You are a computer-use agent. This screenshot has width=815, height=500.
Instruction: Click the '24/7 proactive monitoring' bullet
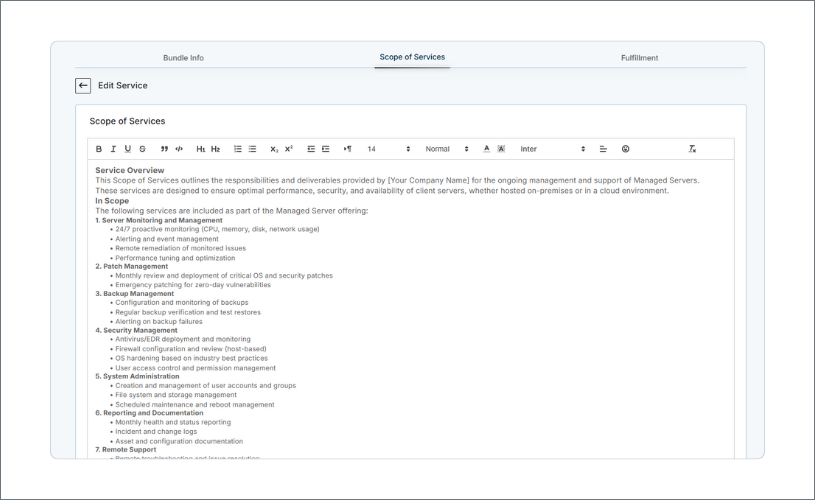(217, 229)
